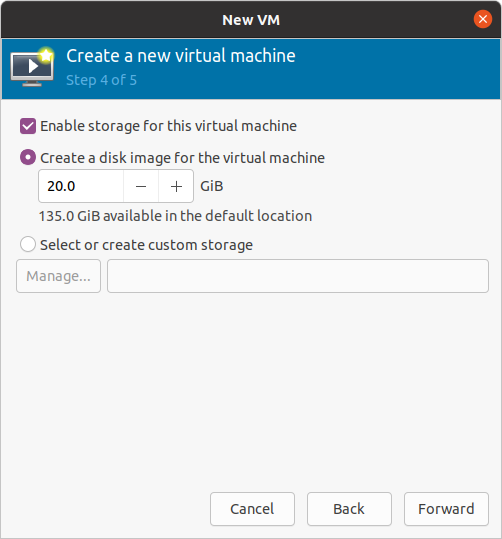This screenshot has height=539, width=502.
Task: Click the 135.0 GiB available text
Action: coord(175,216)
